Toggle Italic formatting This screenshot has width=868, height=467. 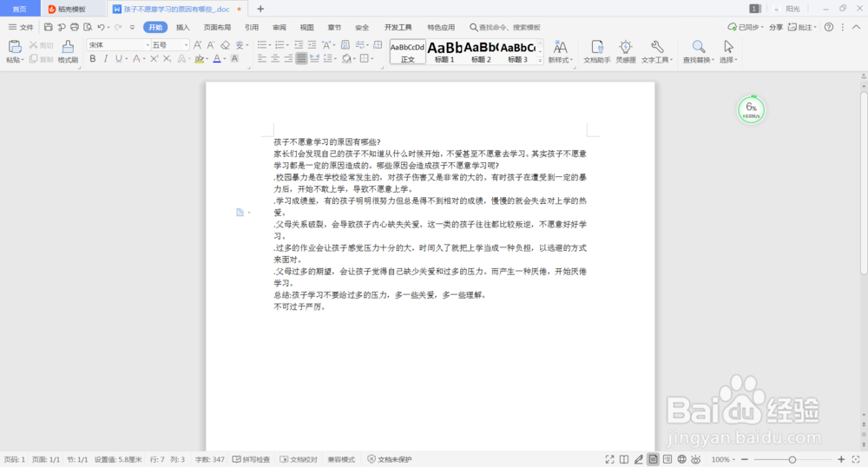point(105,59)
